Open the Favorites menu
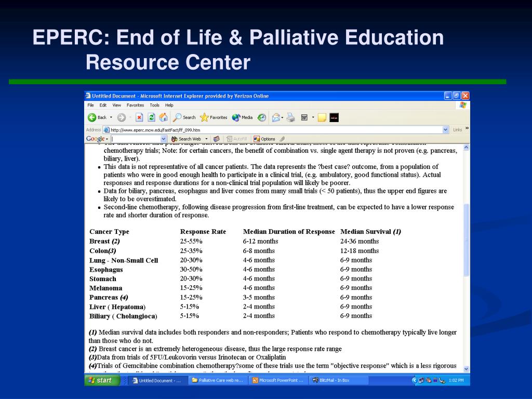Viewport: 532px width, 399px height. point(135,105)
